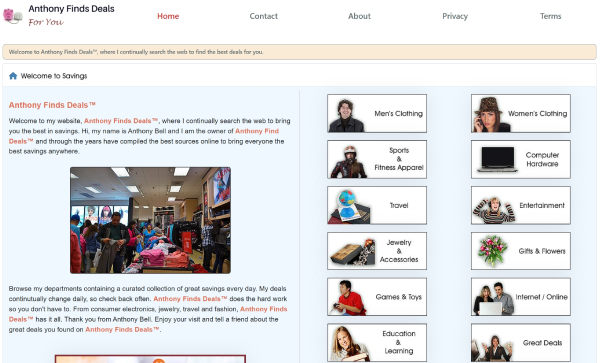Open the Contact page from navigation

[x=264, y=16]
